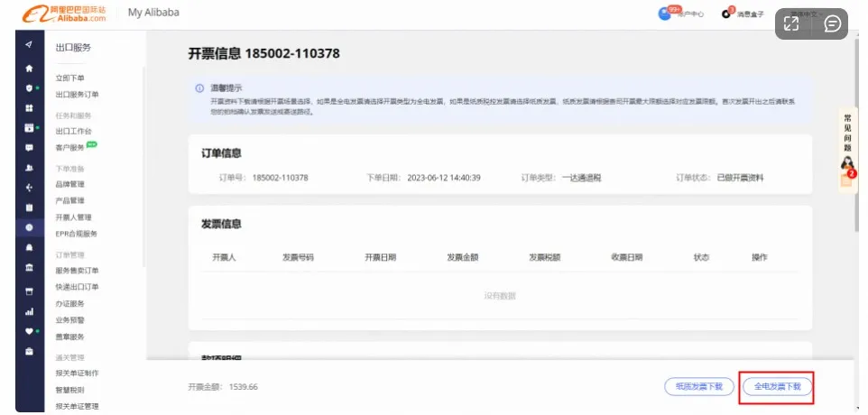Open the bar chart analytics icon in sidebar

pos(30,311)
